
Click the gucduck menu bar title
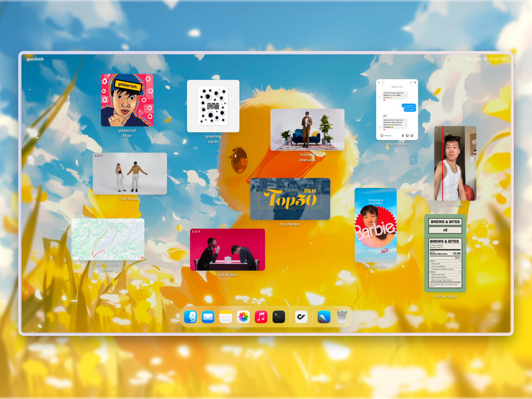tap(35, 59)
